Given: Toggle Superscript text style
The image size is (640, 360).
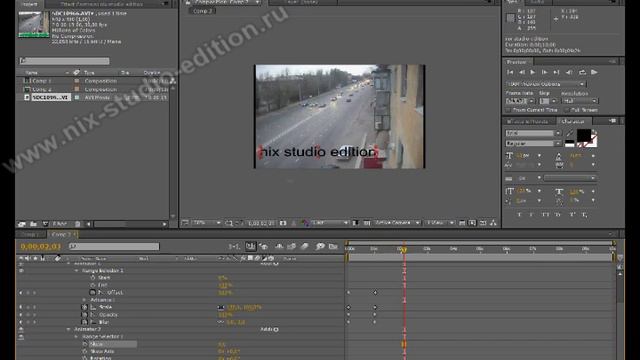Looking at the screenshot, I should (572, 215).
